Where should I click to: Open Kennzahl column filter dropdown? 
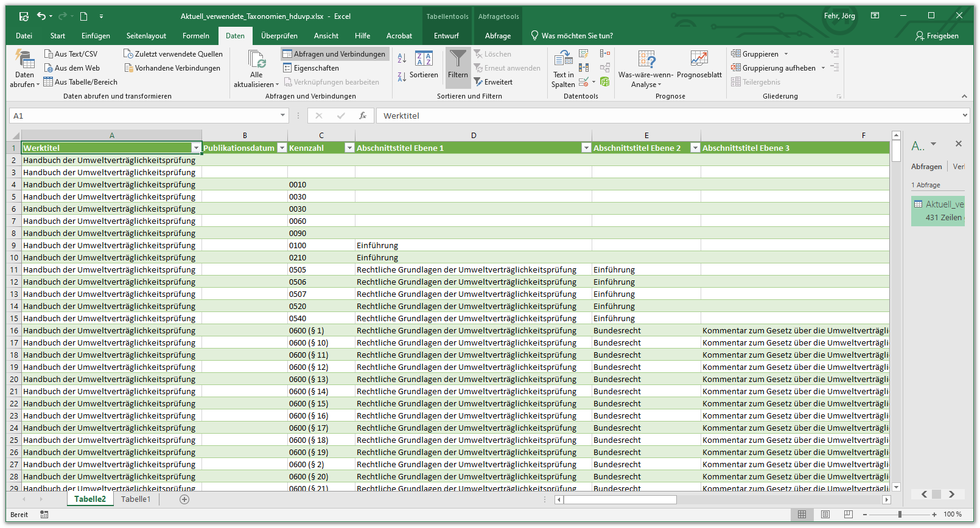[349, 148]
